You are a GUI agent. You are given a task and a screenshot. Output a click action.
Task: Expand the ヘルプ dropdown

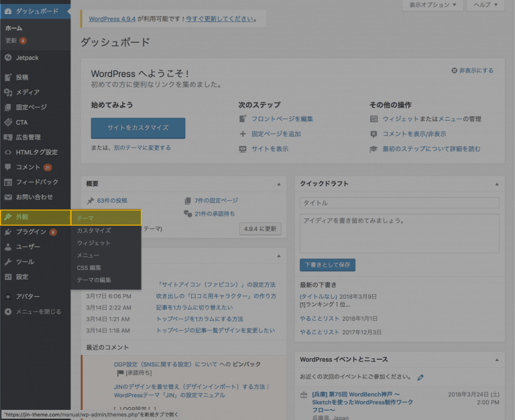coord(485,5)
